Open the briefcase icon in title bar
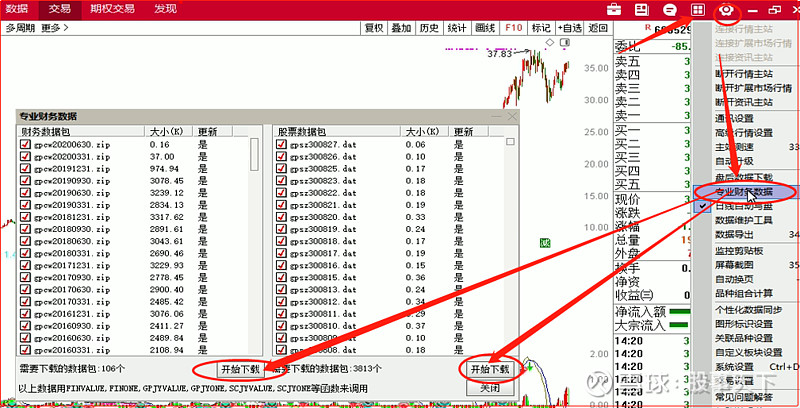The image size is (800, 408). point(614,9)
